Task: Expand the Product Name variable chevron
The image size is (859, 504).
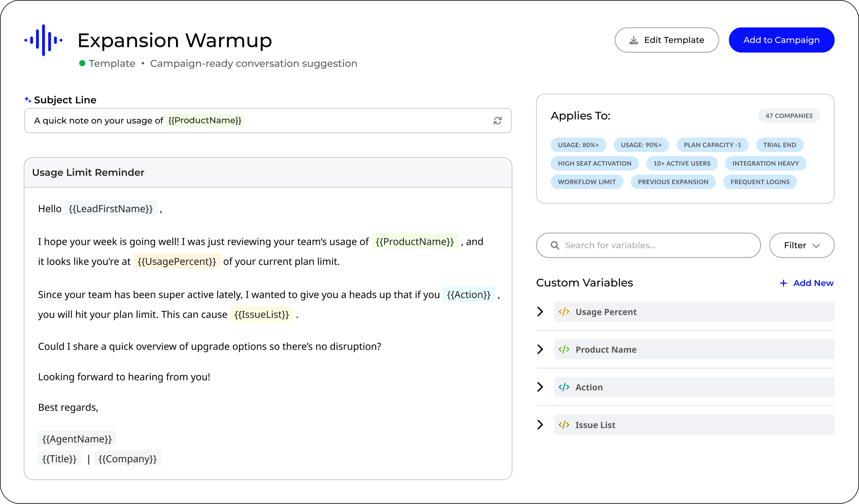Action: pyautogui.click(x=540, y=349)
